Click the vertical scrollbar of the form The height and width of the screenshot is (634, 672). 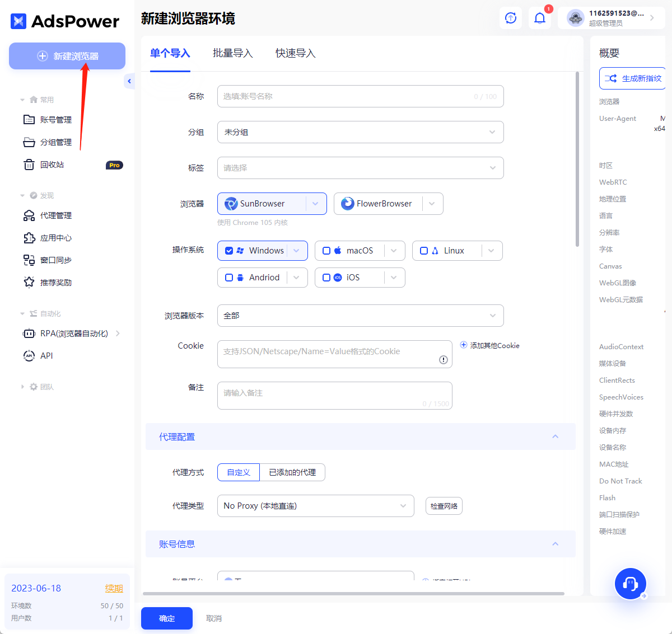tap(577, 159)
